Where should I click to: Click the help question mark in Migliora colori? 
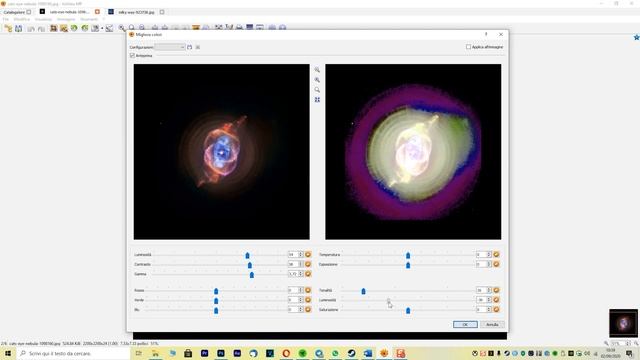[486, 34]
